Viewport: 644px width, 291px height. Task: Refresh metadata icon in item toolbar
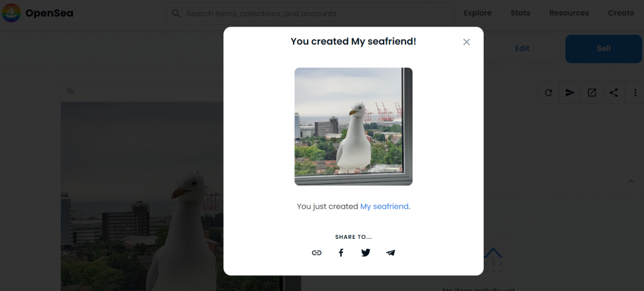pyautogui.click(x=548, y=93)
